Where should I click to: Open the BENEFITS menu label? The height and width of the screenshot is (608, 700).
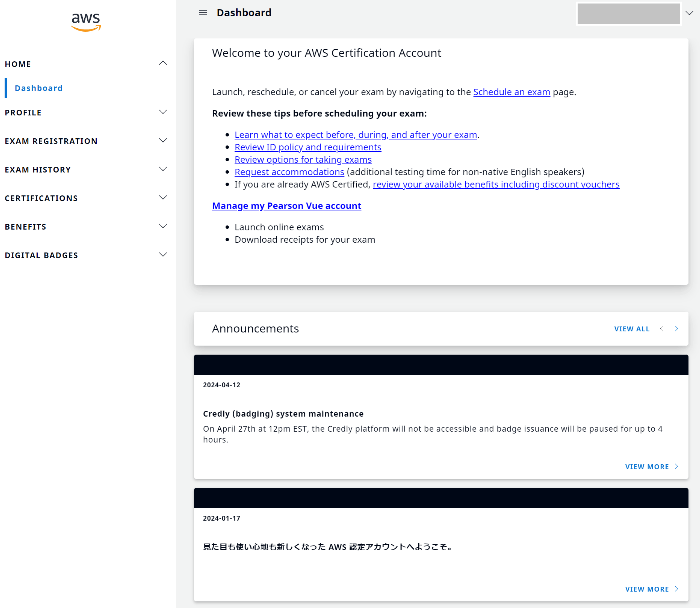click(x=25, y=227)
